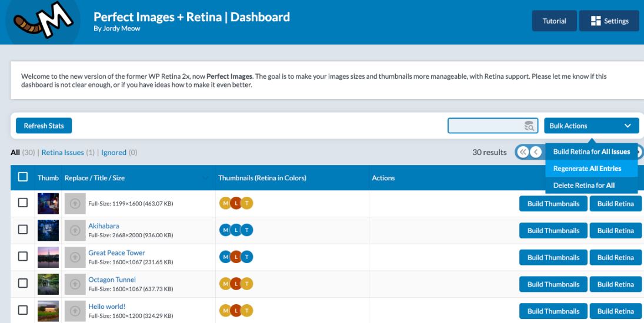The height and width of the screenshot is (323, 644).
Task: Click the L badge in Hello world! row
Action: click(x=236, y=311)
